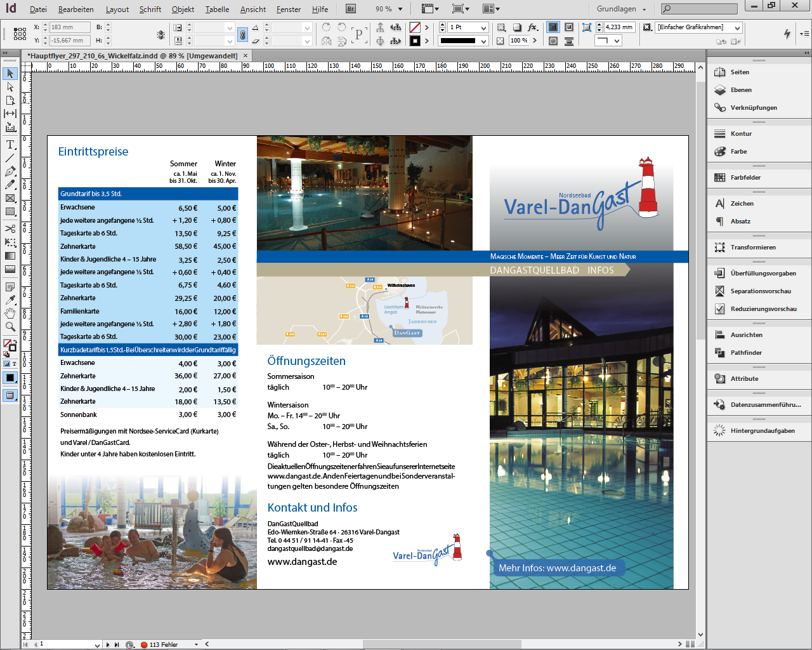Click the fill color swatch in control bar
The image size is (812, 650).
click(415, 27)
